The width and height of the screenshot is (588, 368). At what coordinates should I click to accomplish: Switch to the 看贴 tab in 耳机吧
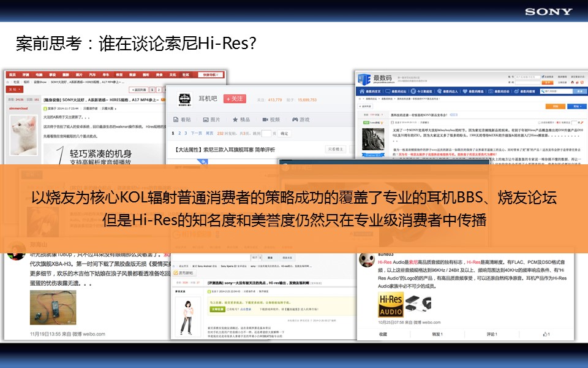click(182, 120)
